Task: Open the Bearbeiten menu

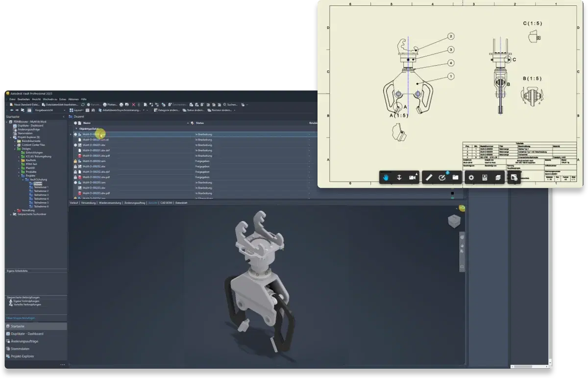Action: tap(24, 99)
